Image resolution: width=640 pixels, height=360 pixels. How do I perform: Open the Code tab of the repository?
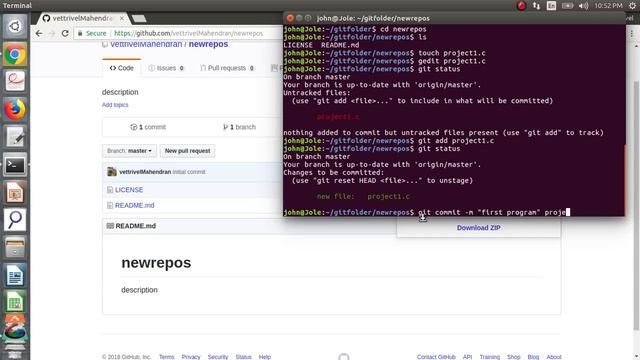click(122, 68)
